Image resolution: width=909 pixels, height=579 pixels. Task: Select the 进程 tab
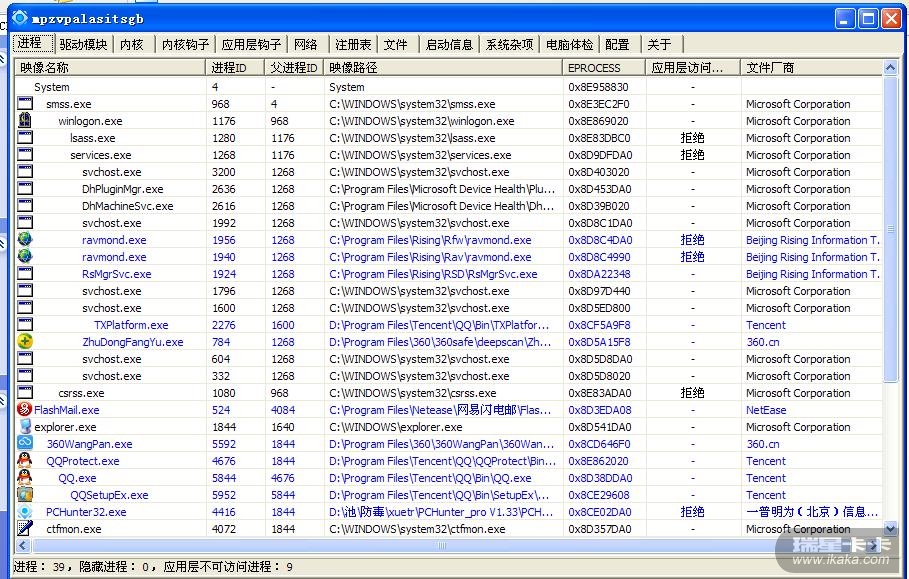pos(32,43)
